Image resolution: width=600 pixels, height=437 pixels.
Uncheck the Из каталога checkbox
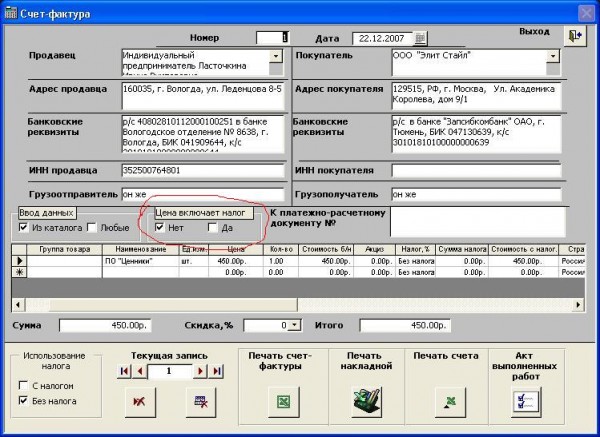24,228
